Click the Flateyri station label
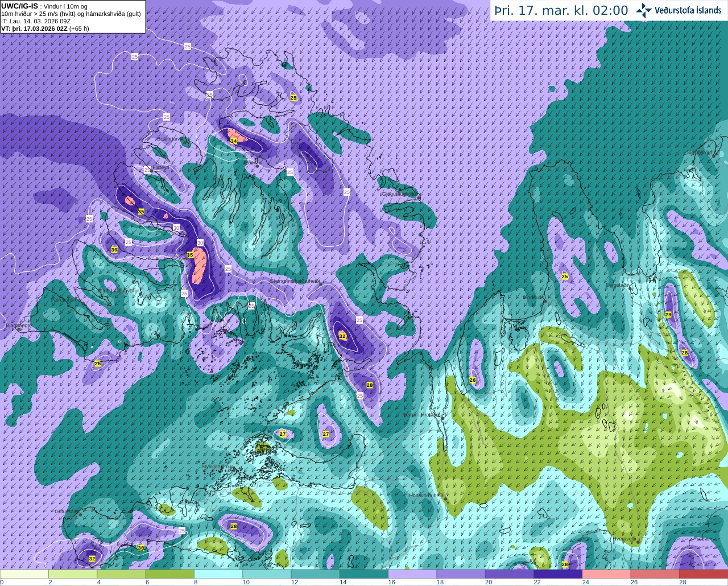728x586 pixels. 161,168
